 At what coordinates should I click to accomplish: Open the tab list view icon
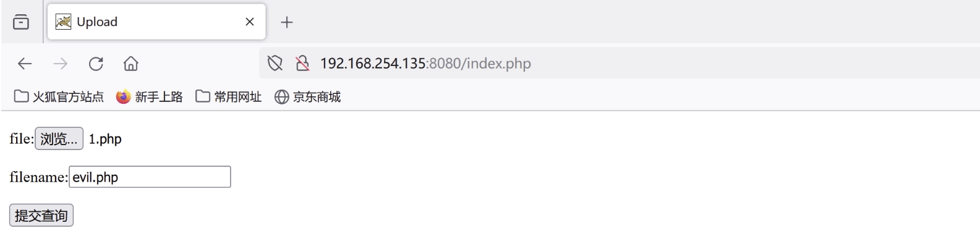[21, 22]
